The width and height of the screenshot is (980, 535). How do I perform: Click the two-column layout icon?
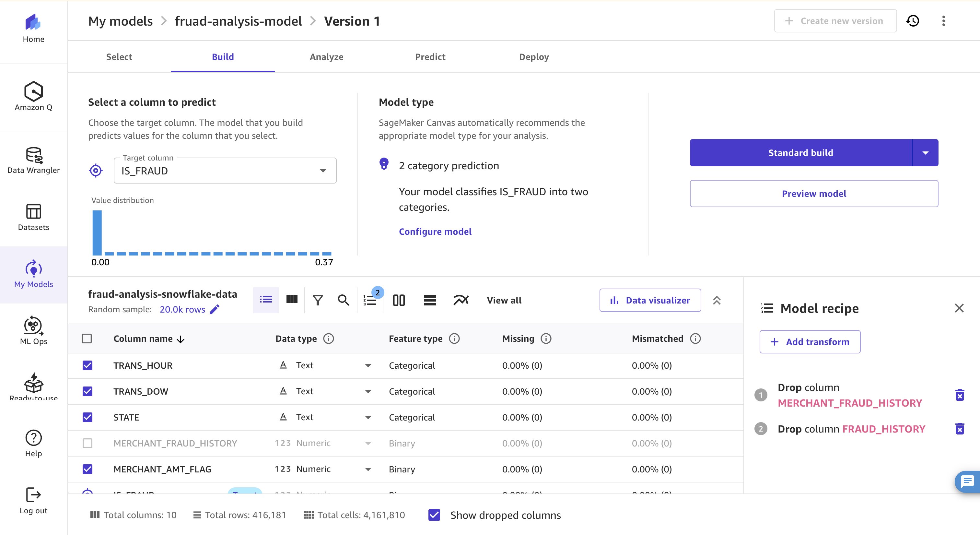click(399, 300)
